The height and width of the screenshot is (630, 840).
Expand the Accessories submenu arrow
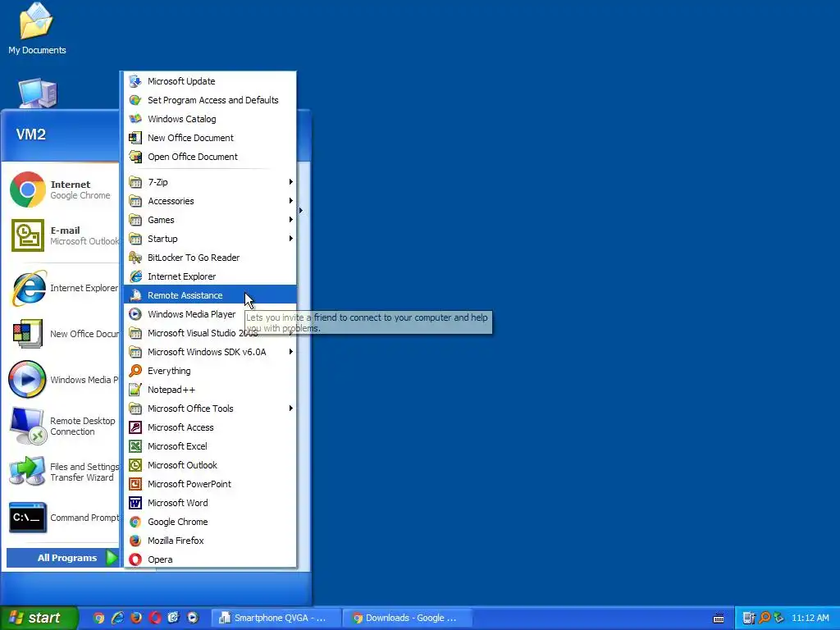(x=291, y=201)
